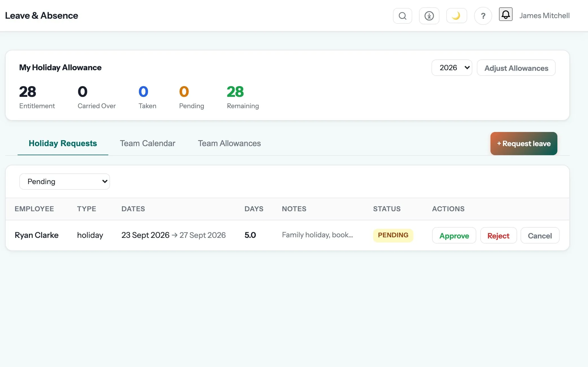Viewport: 588px width, 367px height.
Task: Click the 'holiday' type cell
Action: (90, 235)
